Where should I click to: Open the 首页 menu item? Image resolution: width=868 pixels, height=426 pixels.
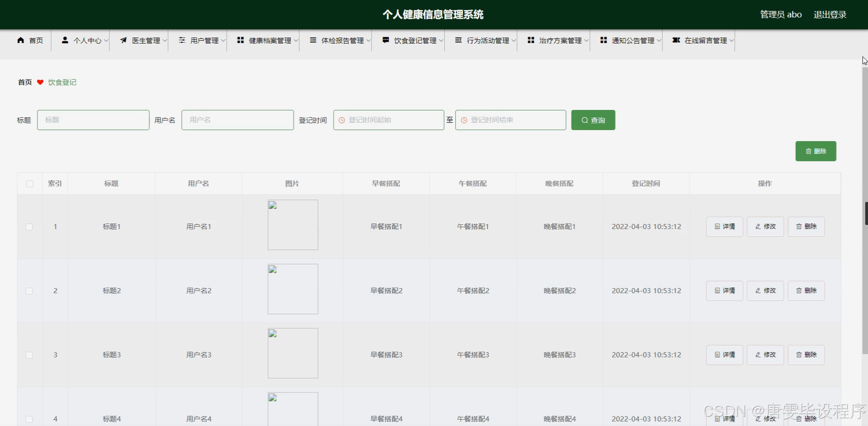pos(30,40)
